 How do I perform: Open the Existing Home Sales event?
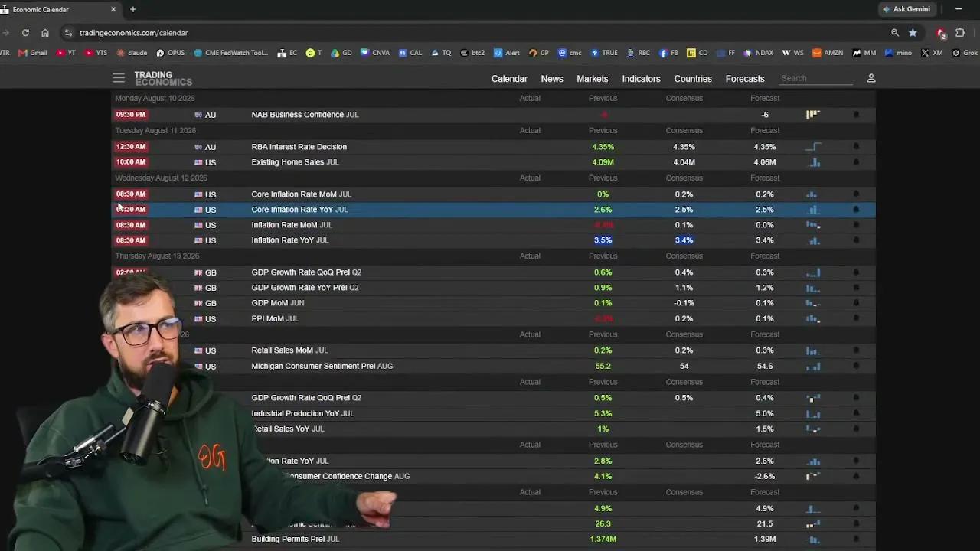click(295, 162)
